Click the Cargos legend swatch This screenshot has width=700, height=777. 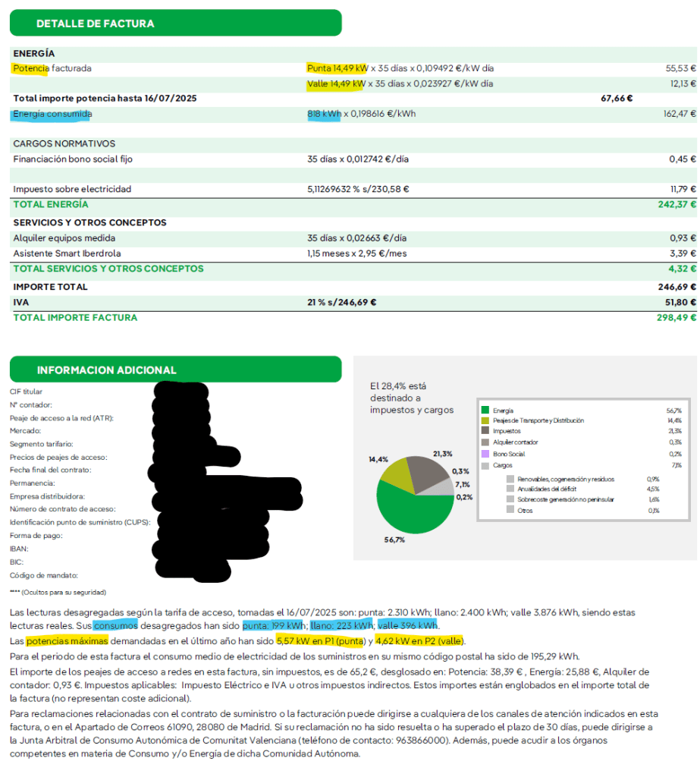coord(485,465)
